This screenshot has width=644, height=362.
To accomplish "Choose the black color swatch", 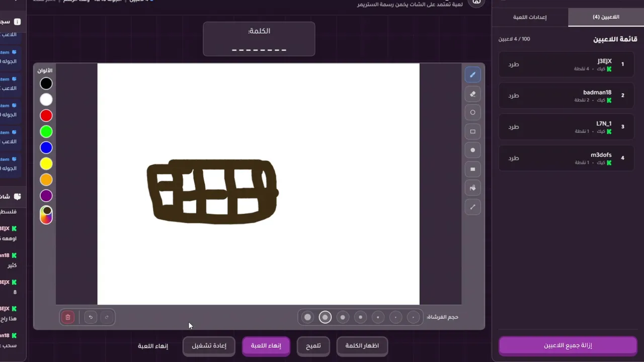I will point(46,83).
